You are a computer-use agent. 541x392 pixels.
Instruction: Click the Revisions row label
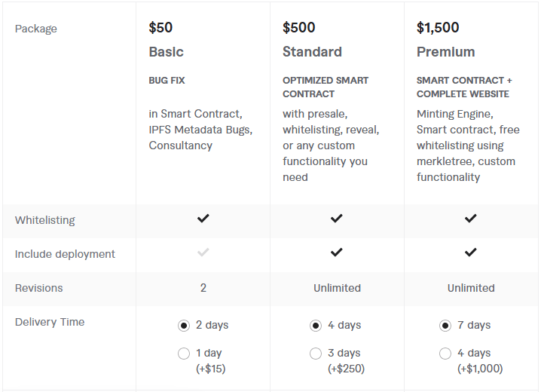click(x=39, y=288)
